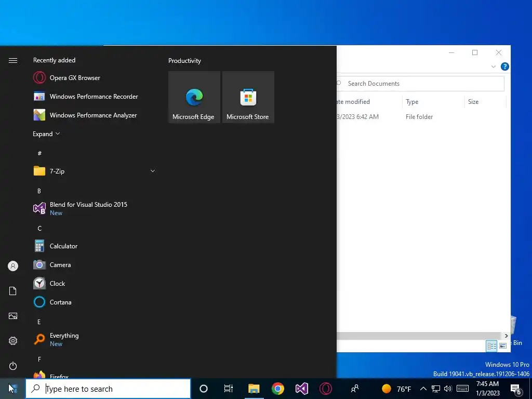This screenshot has height=399, width=532.
Task: Expand the Recently added list
Action: [46, 134]
